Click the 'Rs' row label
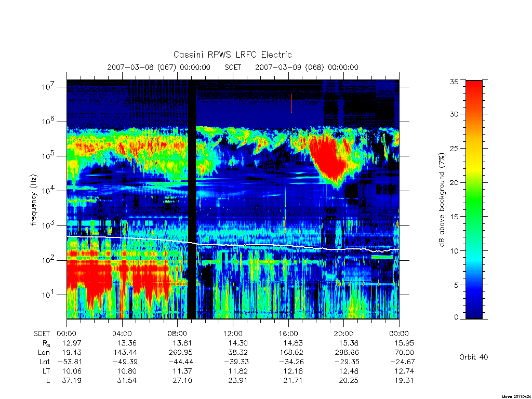This screenshot has height=399, width=532. pos(46,344)
